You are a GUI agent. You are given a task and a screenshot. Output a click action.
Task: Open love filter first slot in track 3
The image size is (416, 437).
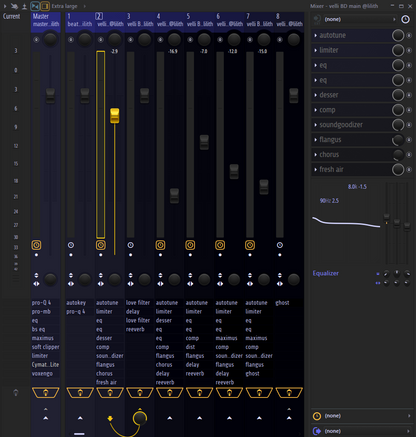point(140,303)
